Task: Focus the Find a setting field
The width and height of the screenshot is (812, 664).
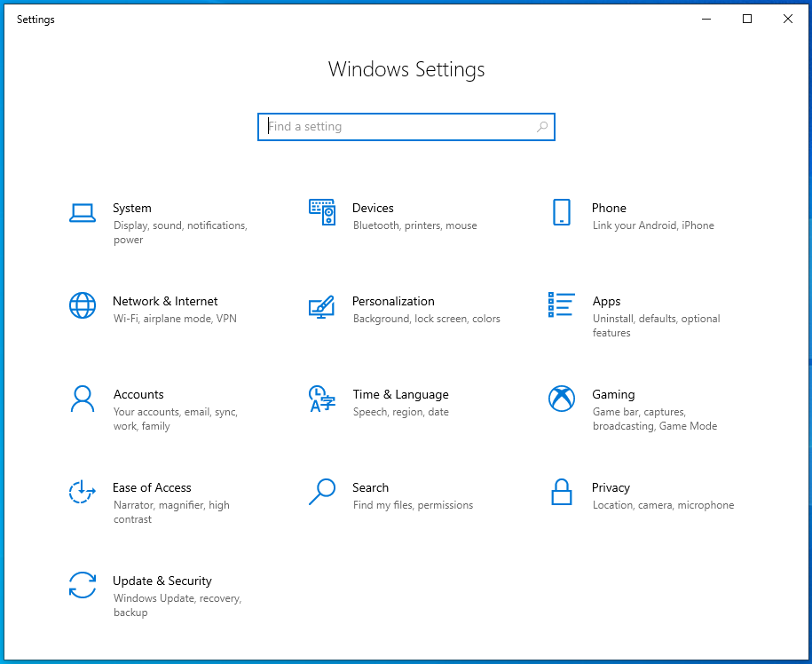Action: [x=406, y=127]
